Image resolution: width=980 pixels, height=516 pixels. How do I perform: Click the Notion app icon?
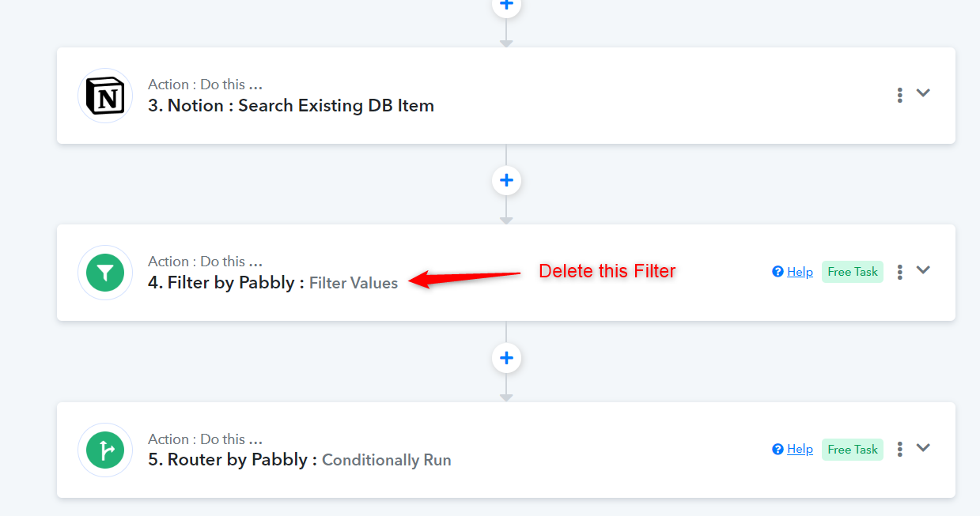(105, 96)
